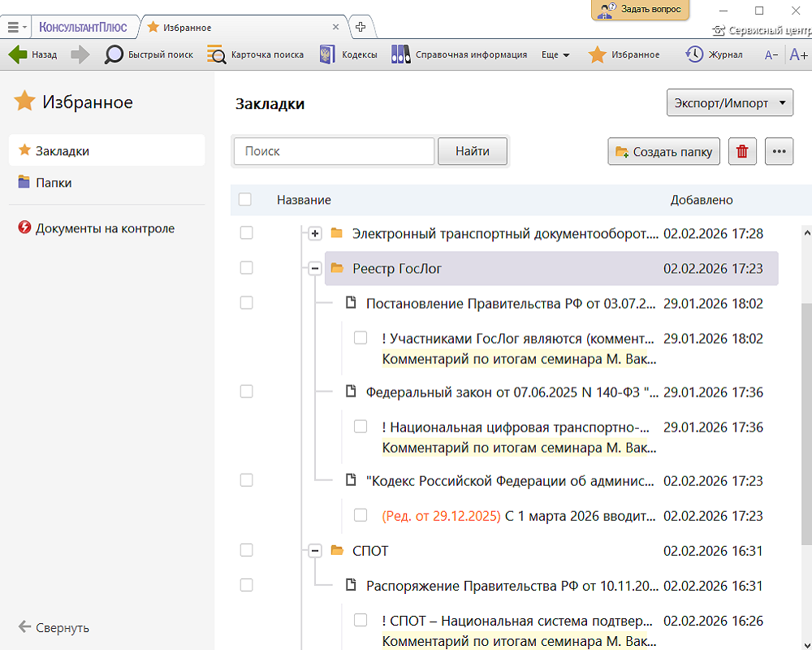The image size is (812, 650).
Task: Switch to Папки in the sidebar
Action: [54, 183]
